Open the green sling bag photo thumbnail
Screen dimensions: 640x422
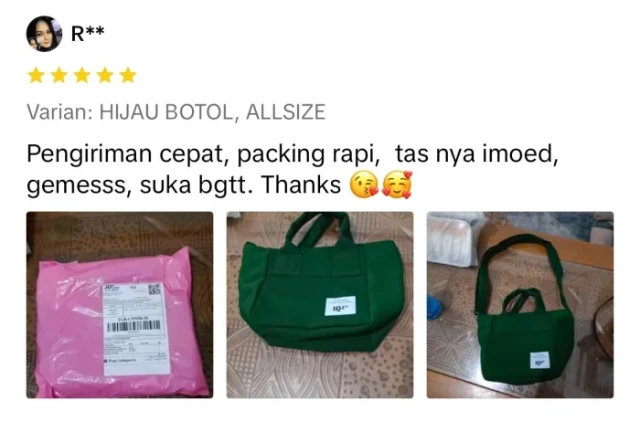click(520, 304)
